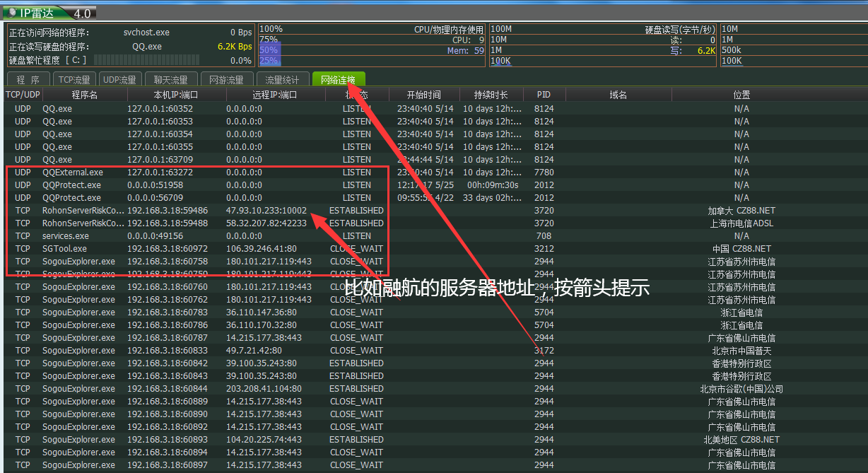The image size is (868, 473).
Task: Sort by the 程序名 column header
Action: 85,95
